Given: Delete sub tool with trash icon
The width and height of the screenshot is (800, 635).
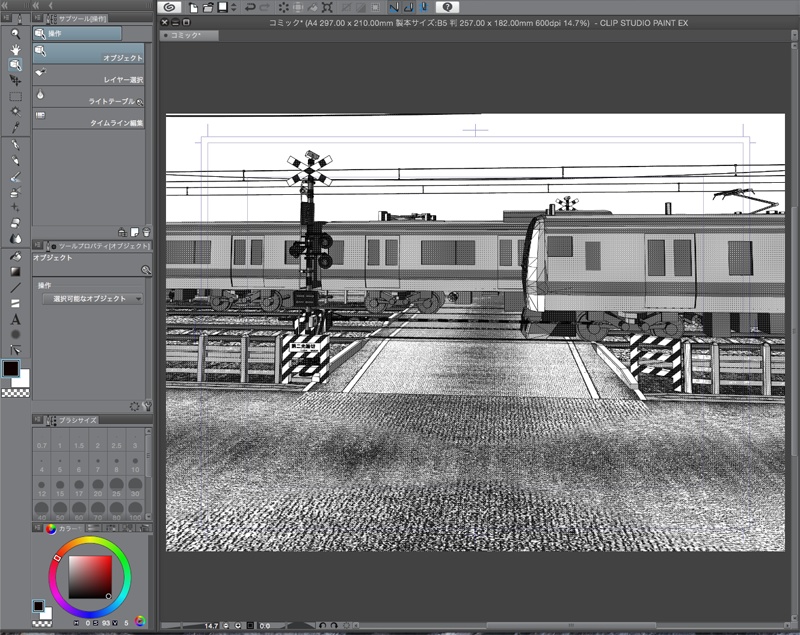Looking at the screenshot, I should pos(146,233).
